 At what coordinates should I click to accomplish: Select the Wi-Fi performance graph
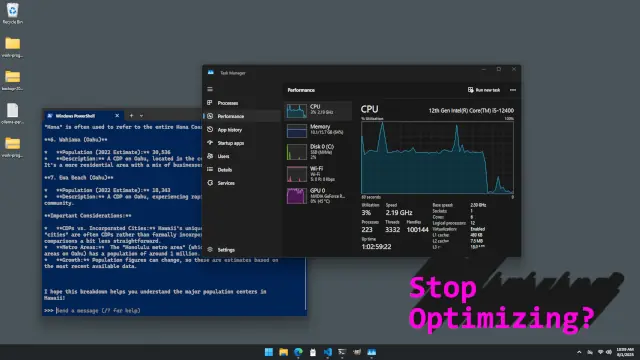pyautogui.click(x=297, y=174)
